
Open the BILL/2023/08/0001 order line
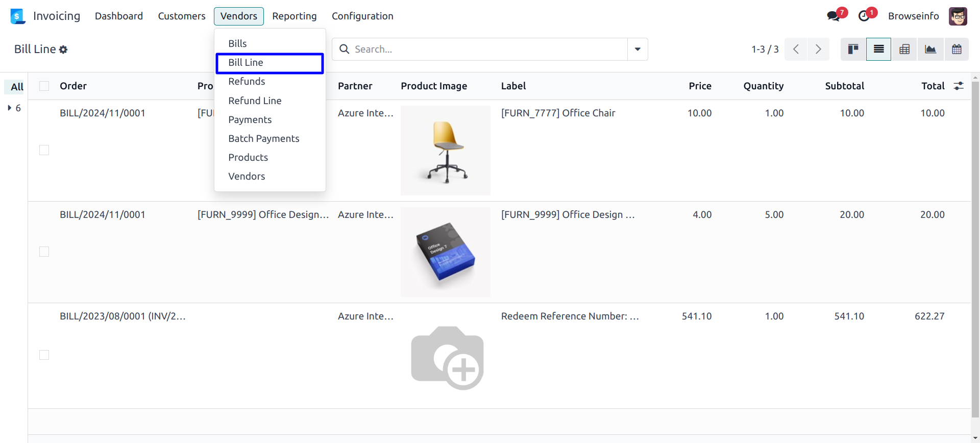[x=122, y=316]
